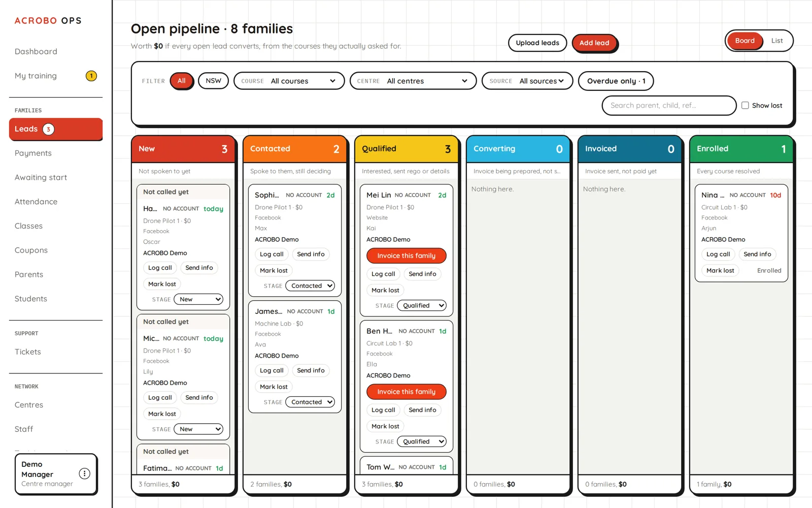Open James... card's Stage dropdown

pyautogui.click(x=310, y=402)
